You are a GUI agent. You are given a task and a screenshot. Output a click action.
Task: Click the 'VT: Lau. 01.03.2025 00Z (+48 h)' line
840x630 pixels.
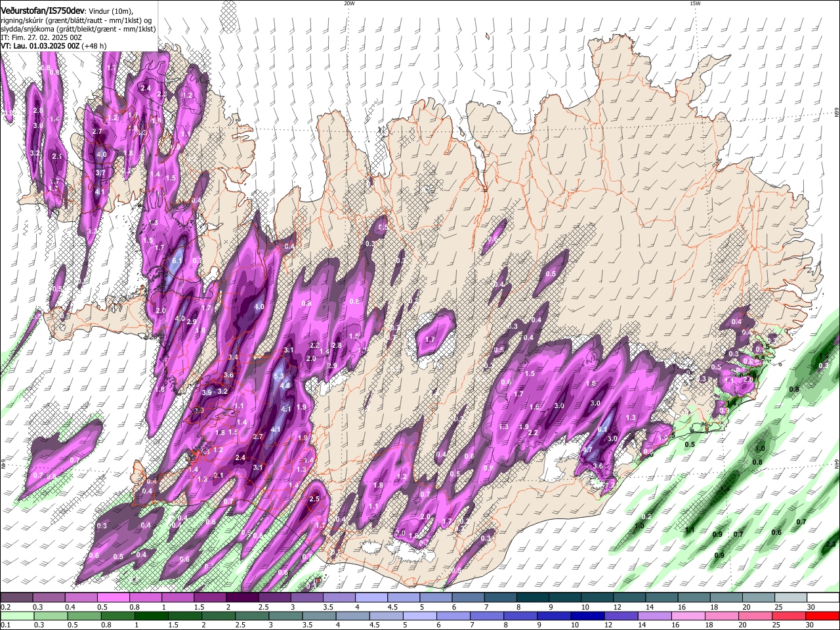pyautogui.click(x=53, y=46)
